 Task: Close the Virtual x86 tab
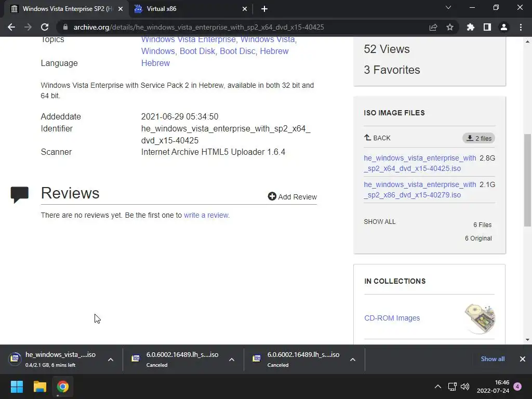[x=245, y=9]
